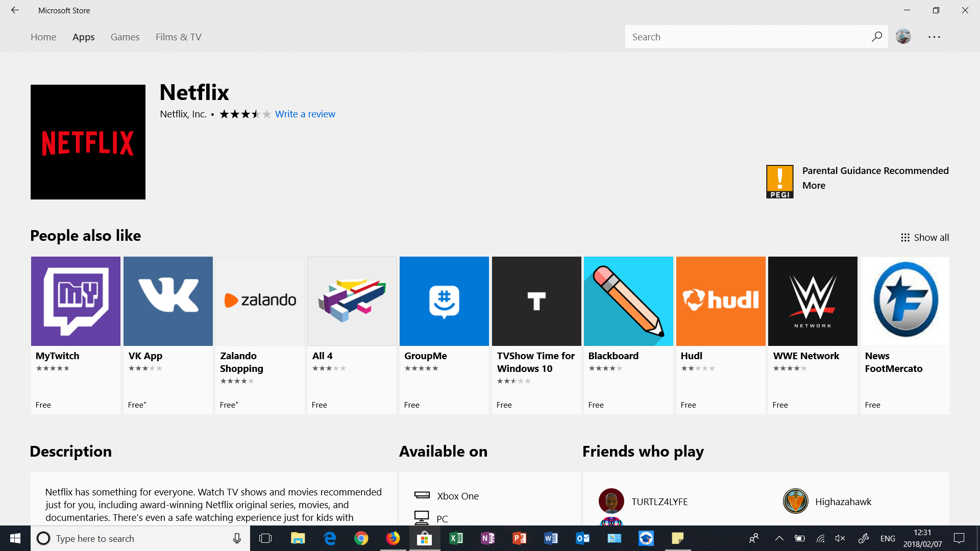Open the Action Center notifications
The height and width of the screenshot is (551, 980).
[x=959, y=538]
